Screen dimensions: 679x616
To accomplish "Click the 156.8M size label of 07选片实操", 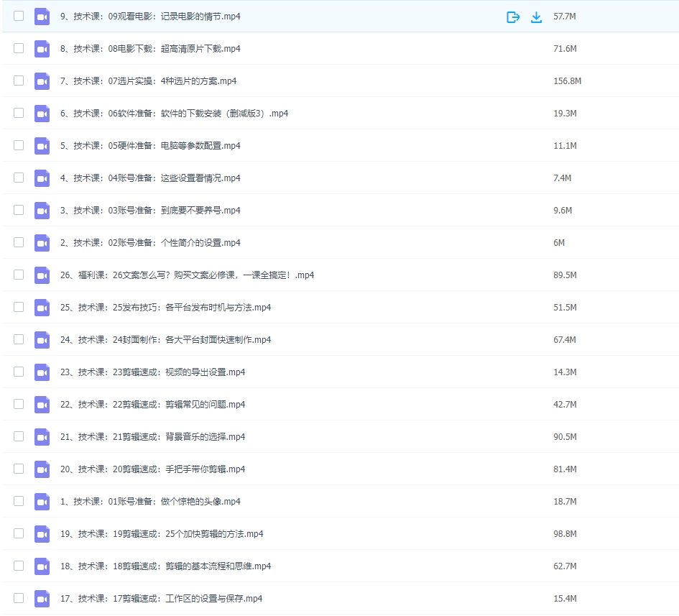I will 567,81.
